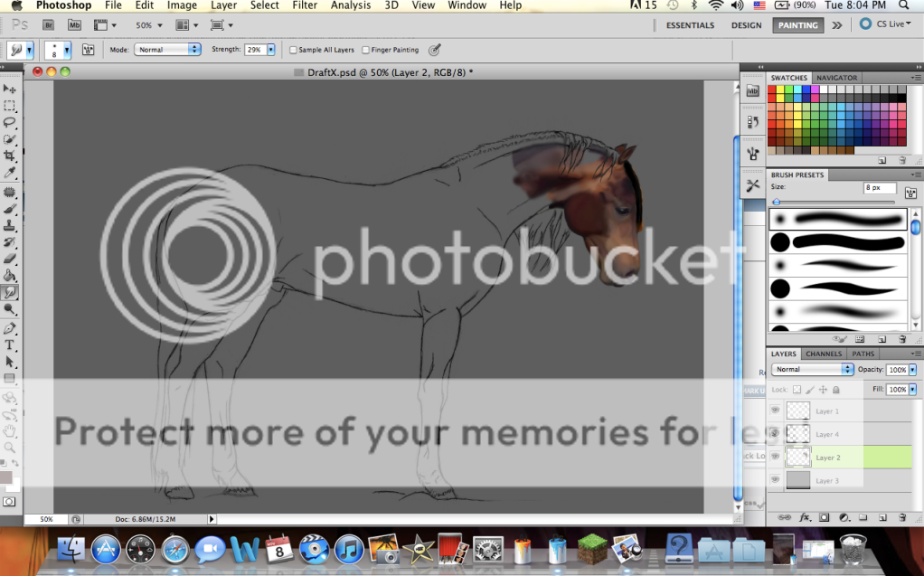Switch to the Design workspace
This screenshot has height=576, width=924.
click(x=746, y=25)
